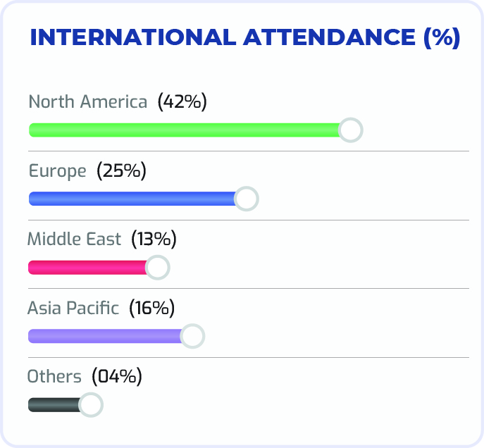Screen dimensions: 484x448
Task: Click the Middle East slider handle
Action: tap(157, 268)
